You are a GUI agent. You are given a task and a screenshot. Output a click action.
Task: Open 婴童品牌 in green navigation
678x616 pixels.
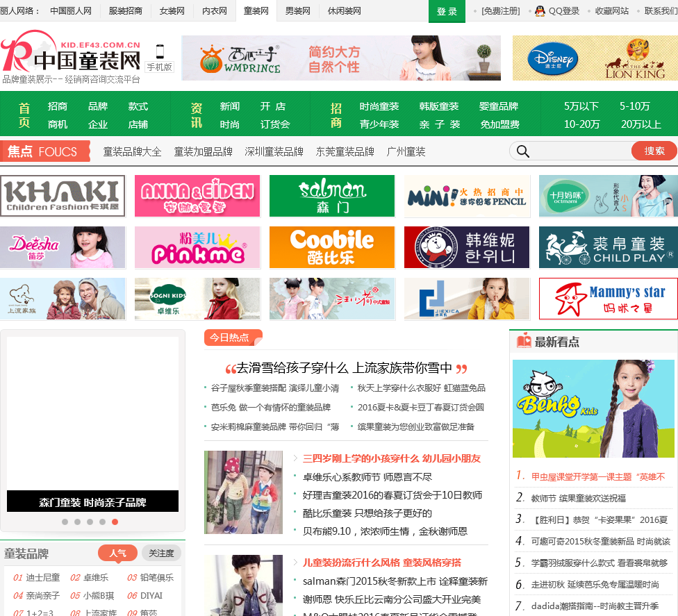(499, 106)
